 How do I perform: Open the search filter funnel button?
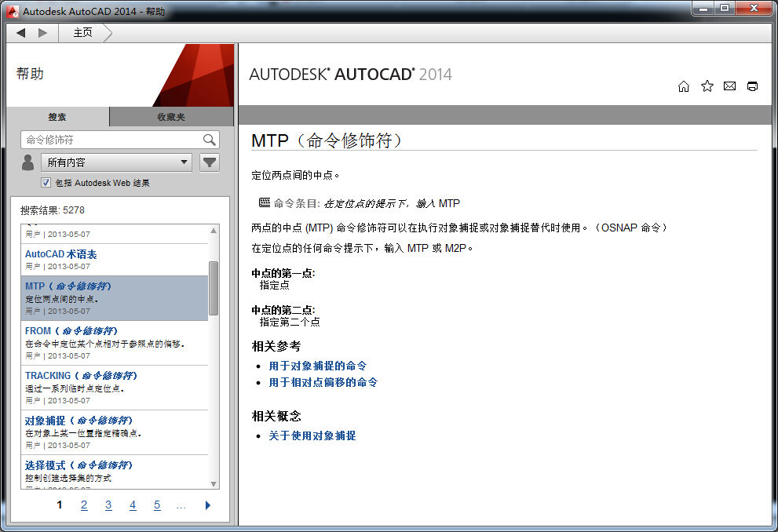point(210,162)
